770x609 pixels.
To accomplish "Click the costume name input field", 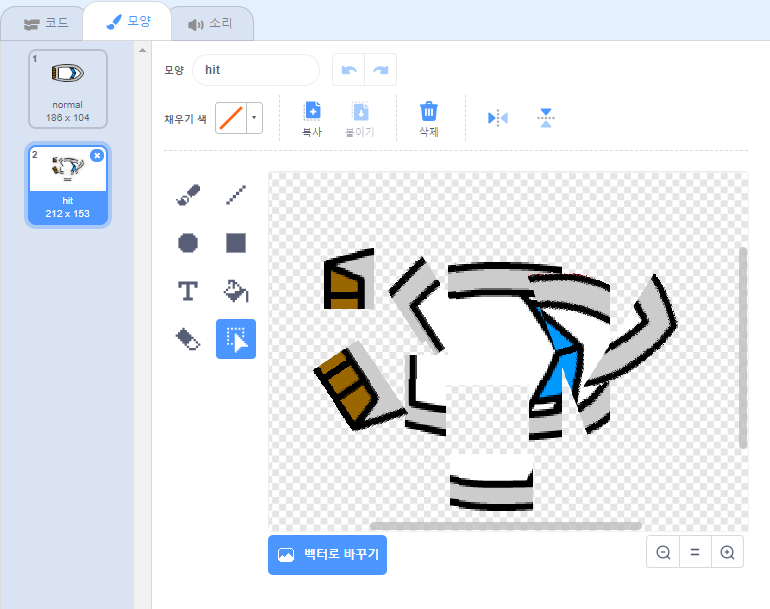I will click(x=256, y=70).
